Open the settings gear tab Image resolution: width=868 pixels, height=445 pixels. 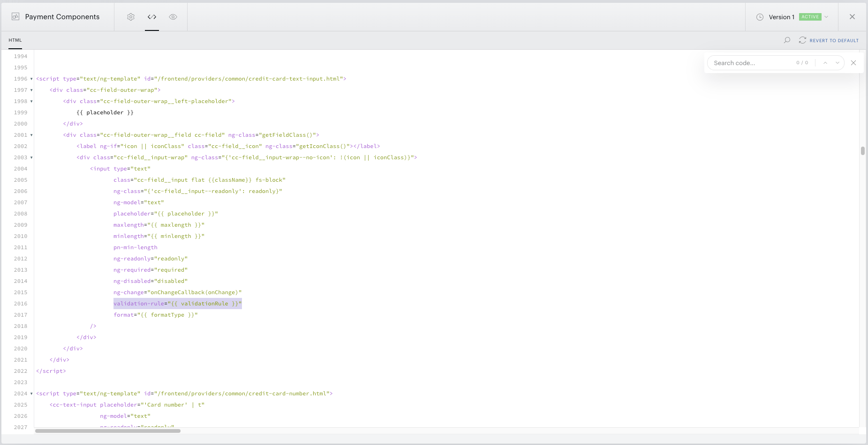point(131,17)
